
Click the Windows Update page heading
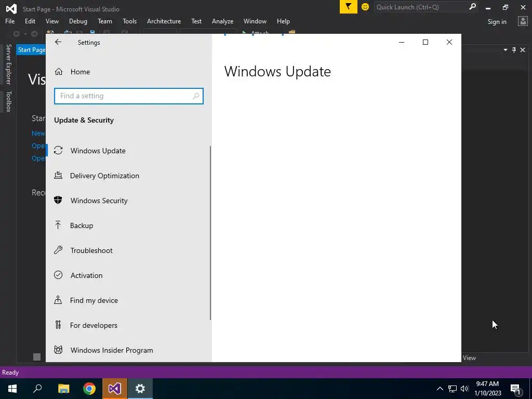[x=277, y=72]
